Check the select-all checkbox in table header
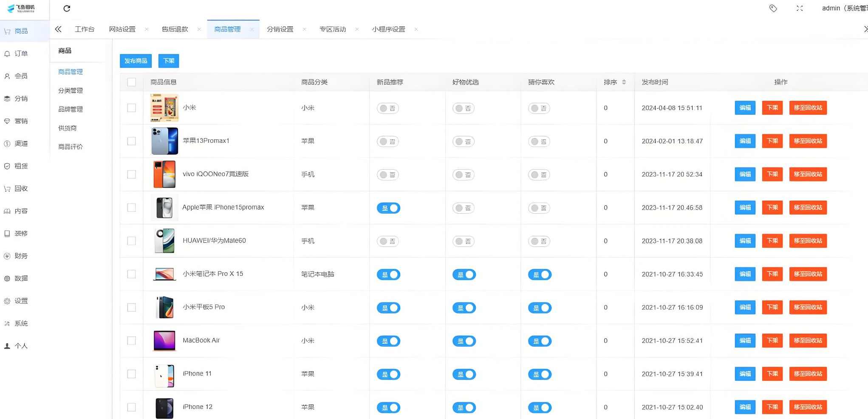Image resolution: width=868 pixels, height=419 pixels. pos(131,82)
